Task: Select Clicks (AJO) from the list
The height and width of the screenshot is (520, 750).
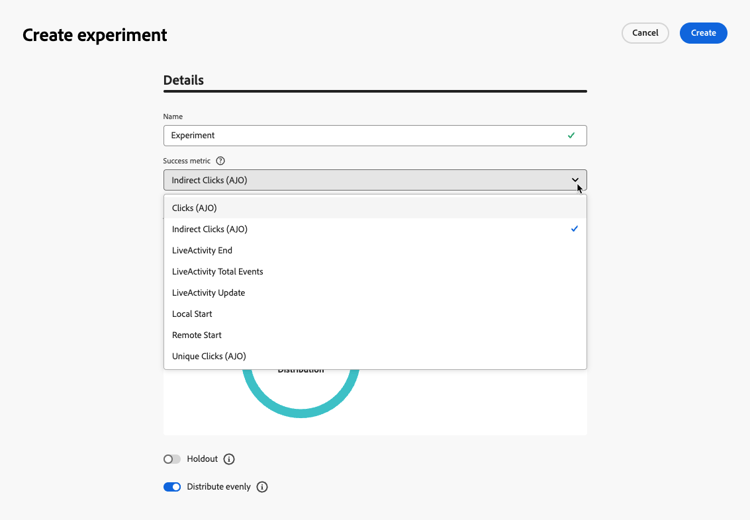Action: click(195, 208)
